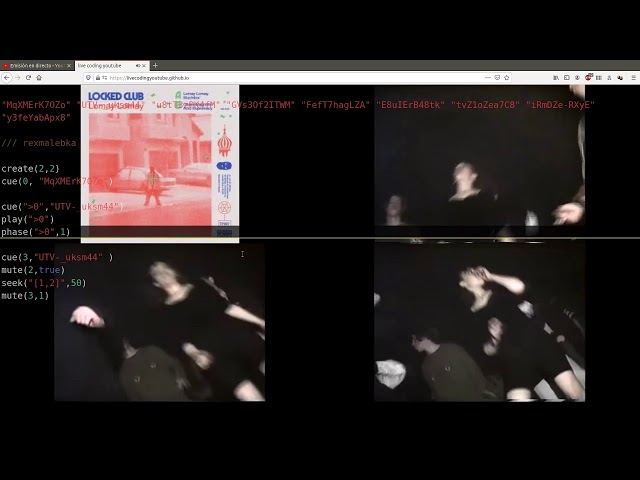Open the reader columns extension icon

(599, 78)
